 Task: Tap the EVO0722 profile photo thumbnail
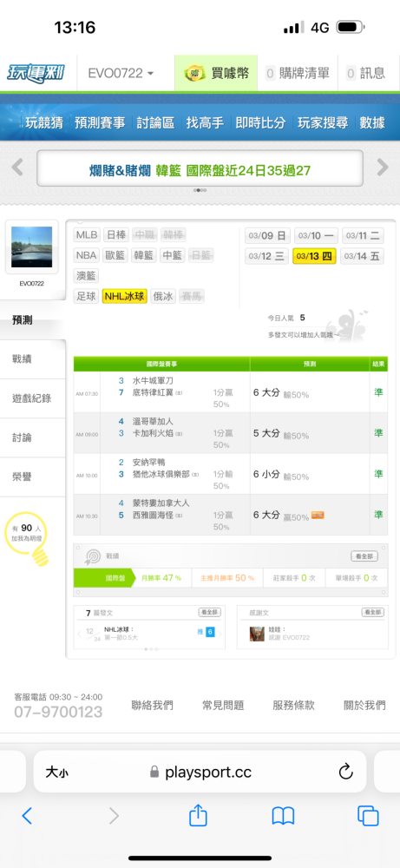(x=31, y=247)
